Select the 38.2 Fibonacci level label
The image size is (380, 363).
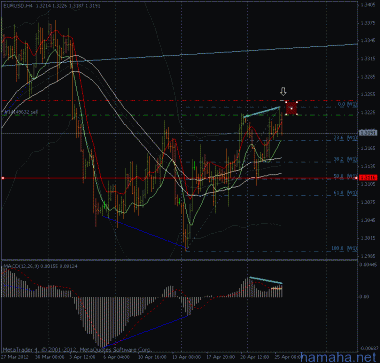345,159
